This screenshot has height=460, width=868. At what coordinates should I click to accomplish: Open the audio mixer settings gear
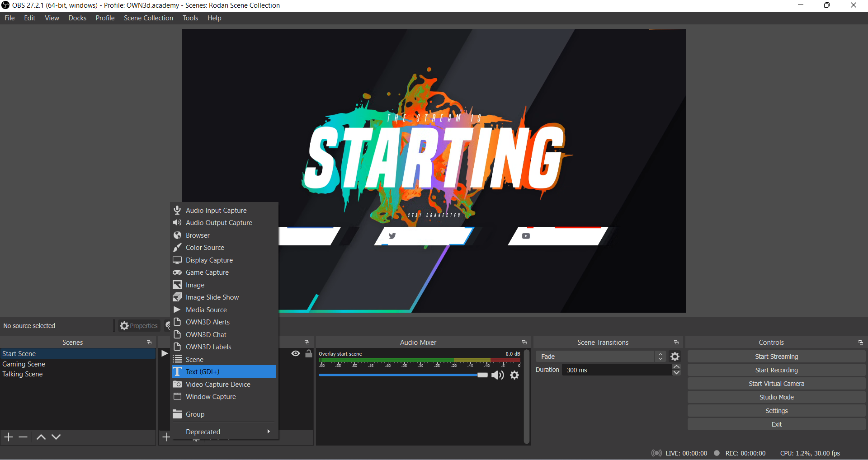514,375
